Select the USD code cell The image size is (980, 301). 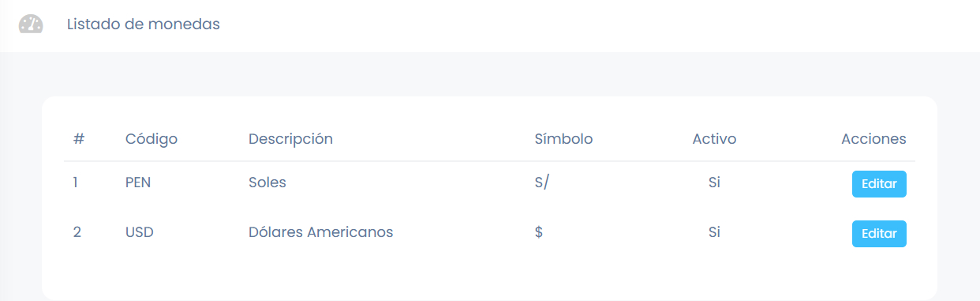tap(140, 232)
